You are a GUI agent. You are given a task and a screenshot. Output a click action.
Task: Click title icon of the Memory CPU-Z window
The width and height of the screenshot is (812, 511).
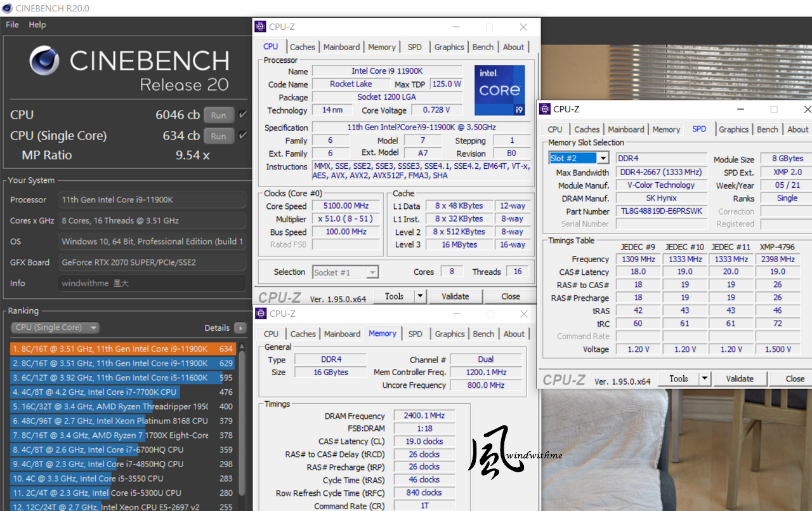pos(261,314)
